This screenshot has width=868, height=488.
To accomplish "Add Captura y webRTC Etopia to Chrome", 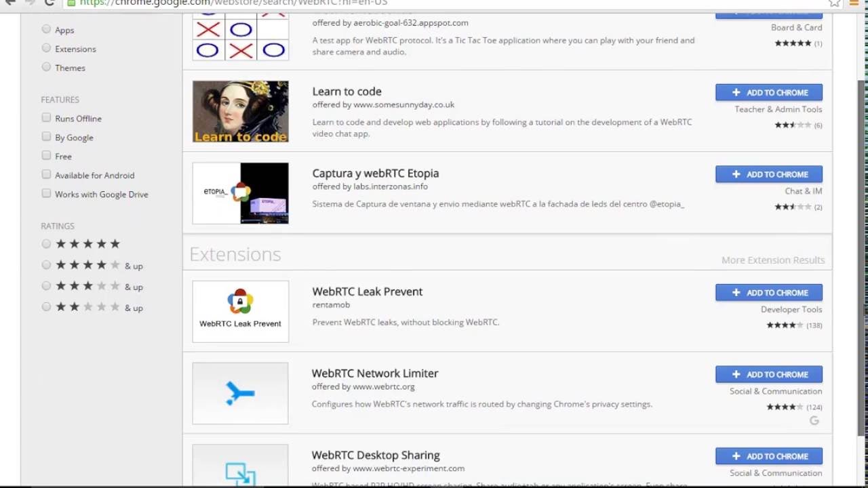I will pos(769,174).
